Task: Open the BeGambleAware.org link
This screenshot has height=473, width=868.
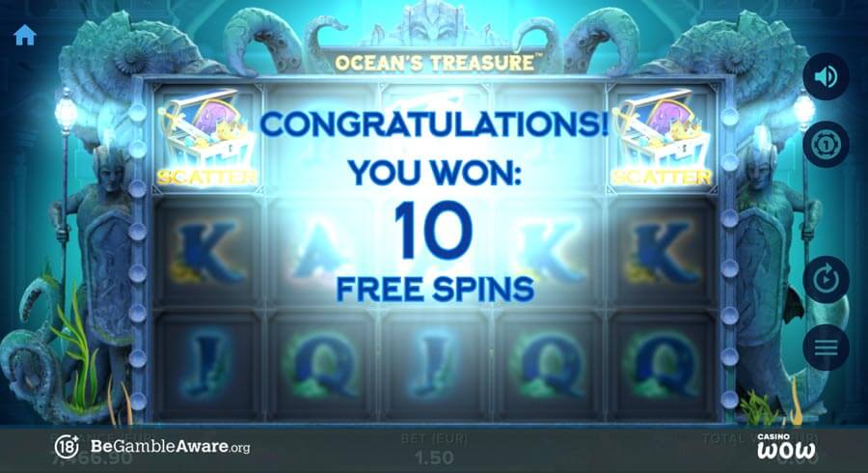Action: point(170,446)
